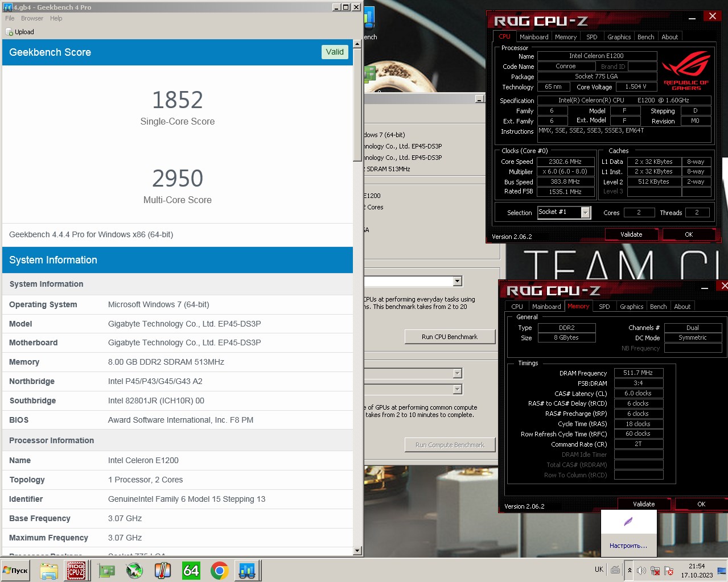
Task: Select the ROG CPU-Z taskbar button
Action: point(76,571)
